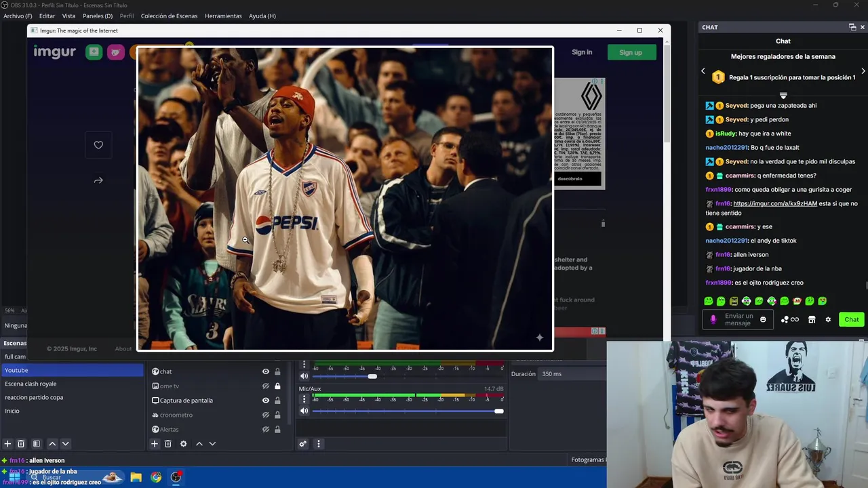
Task: Move source down in Sources list
Action: (x=212, y=444)
